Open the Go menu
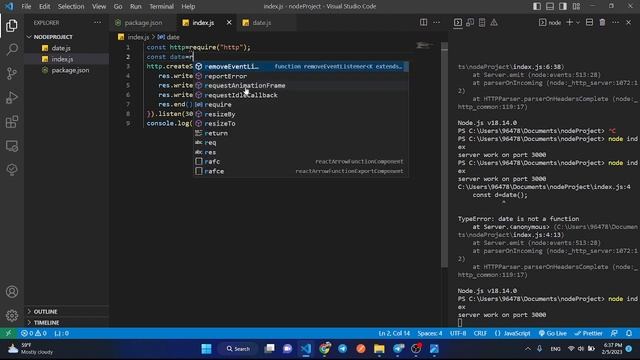The height and width of the screenshot is (360, 640). point(118,6)
